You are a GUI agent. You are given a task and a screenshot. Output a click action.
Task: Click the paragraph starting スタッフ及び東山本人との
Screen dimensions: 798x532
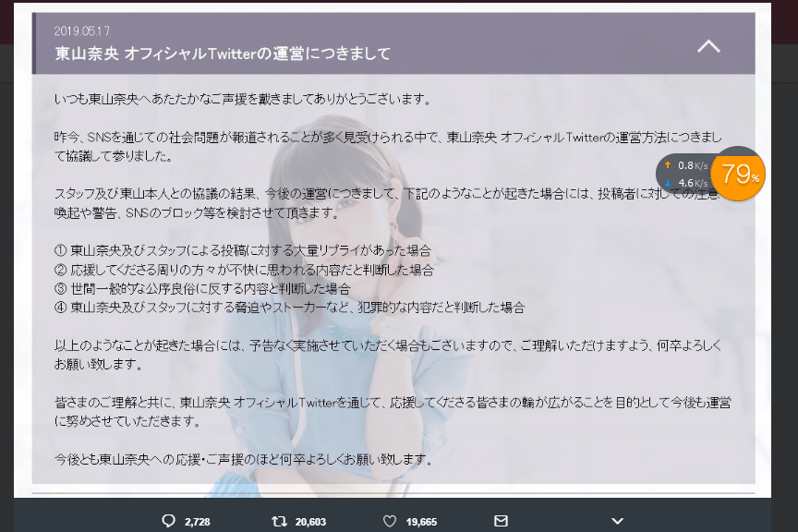pyautogui.click(x=387, y=203)
